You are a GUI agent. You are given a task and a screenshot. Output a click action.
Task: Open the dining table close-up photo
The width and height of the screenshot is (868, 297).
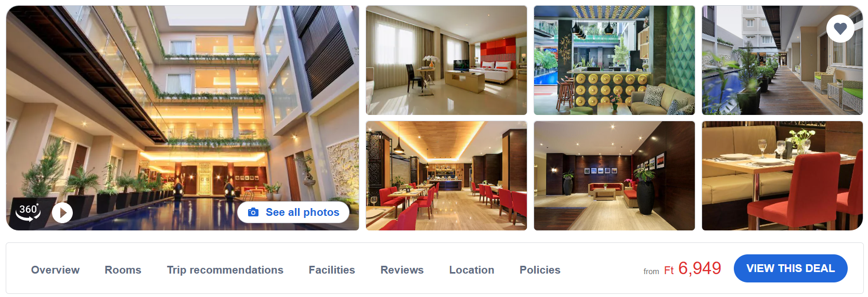pos(782,176)
